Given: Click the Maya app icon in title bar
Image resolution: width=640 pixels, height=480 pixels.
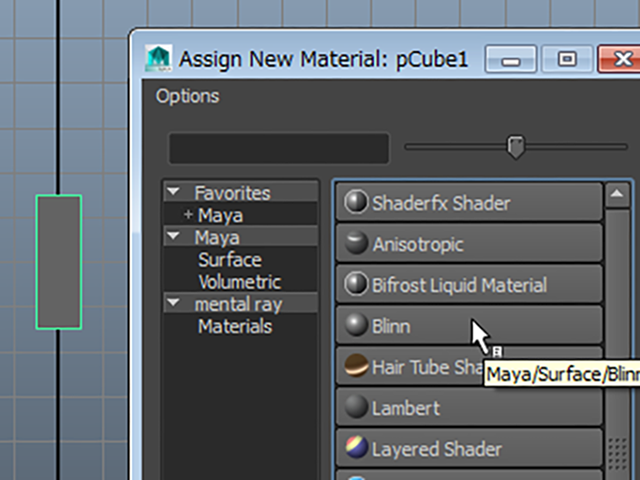Looking at the screenshot, I should click(158, 58).
